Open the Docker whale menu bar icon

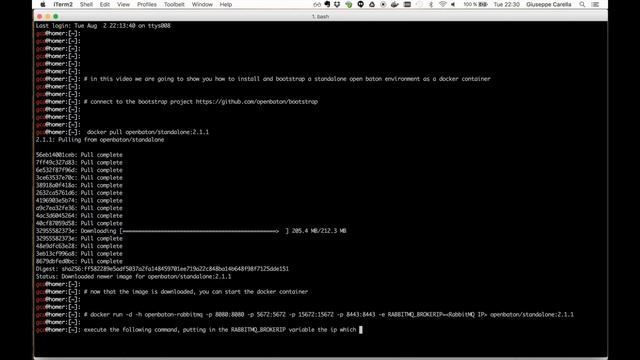[394, 4]
